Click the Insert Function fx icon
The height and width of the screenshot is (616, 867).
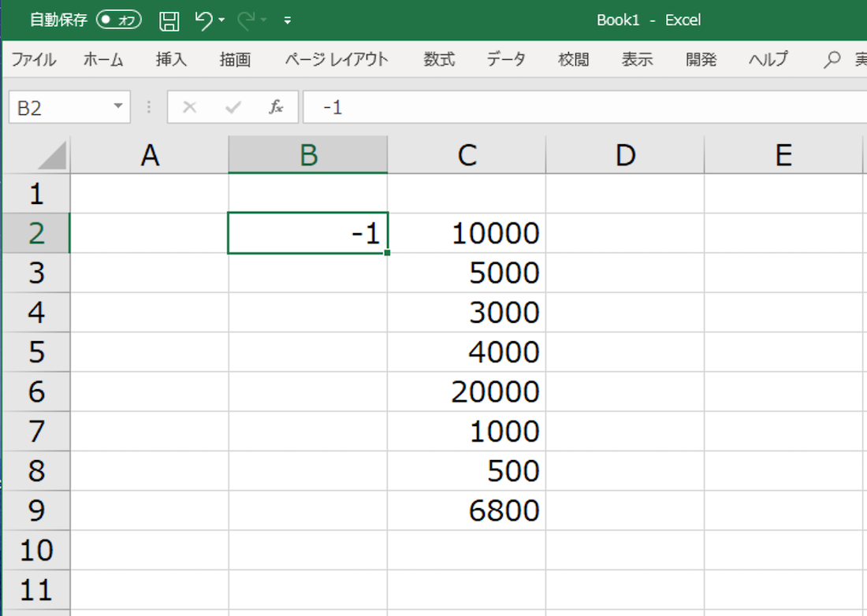click(x=276, y=108)
